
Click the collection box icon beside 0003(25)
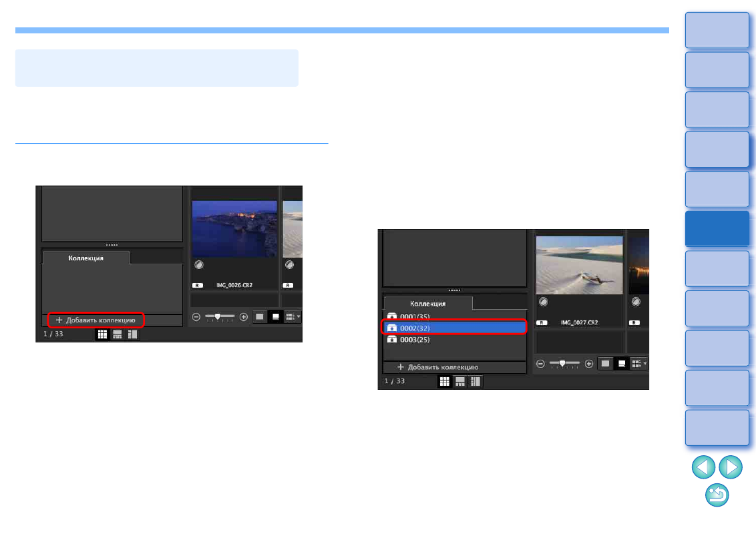click(392, 340)
